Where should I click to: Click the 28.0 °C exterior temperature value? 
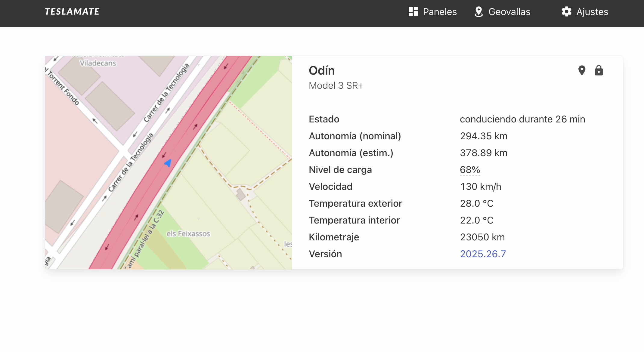click(477, 203)
